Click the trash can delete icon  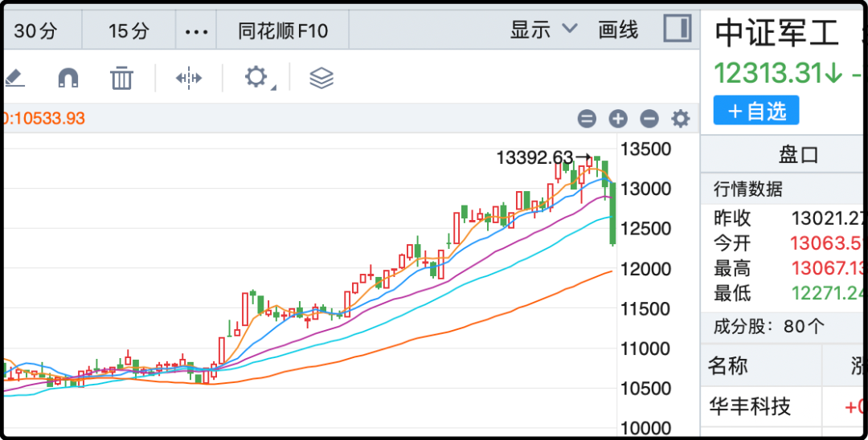(x=121, y=78)
